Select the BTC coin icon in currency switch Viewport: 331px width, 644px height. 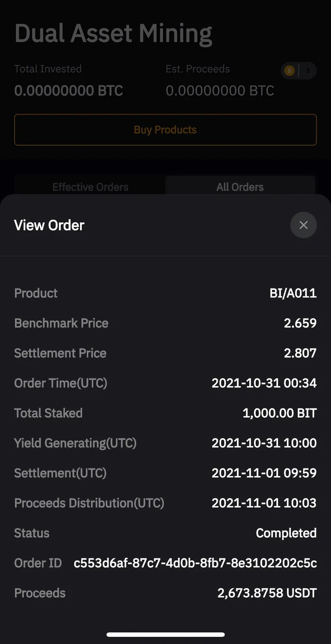290,71
